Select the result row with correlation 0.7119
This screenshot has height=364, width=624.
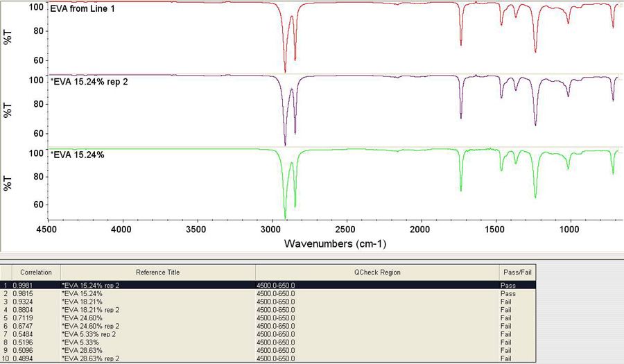(268, 318)
